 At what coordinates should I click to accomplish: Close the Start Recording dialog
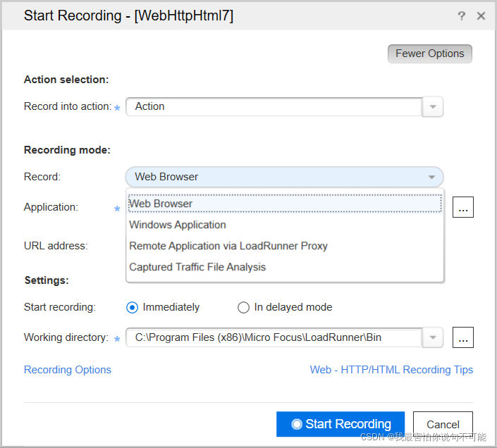point(481,15)
